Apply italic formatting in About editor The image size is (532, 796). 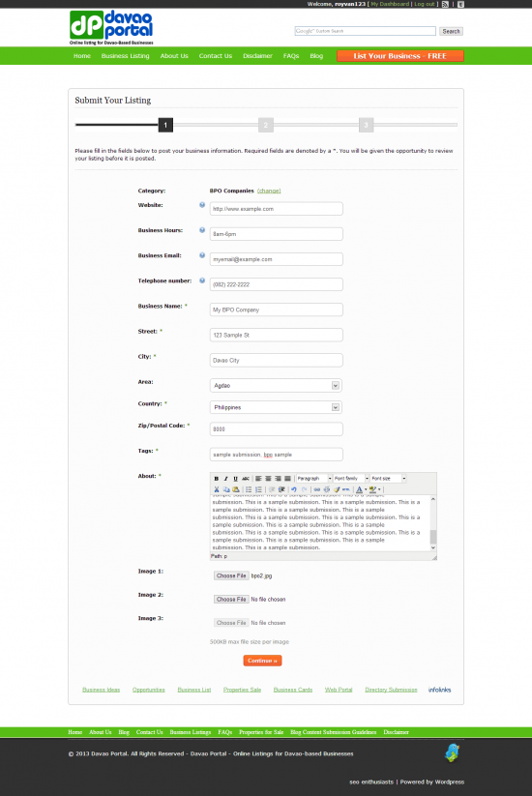[x=226, y=478]
